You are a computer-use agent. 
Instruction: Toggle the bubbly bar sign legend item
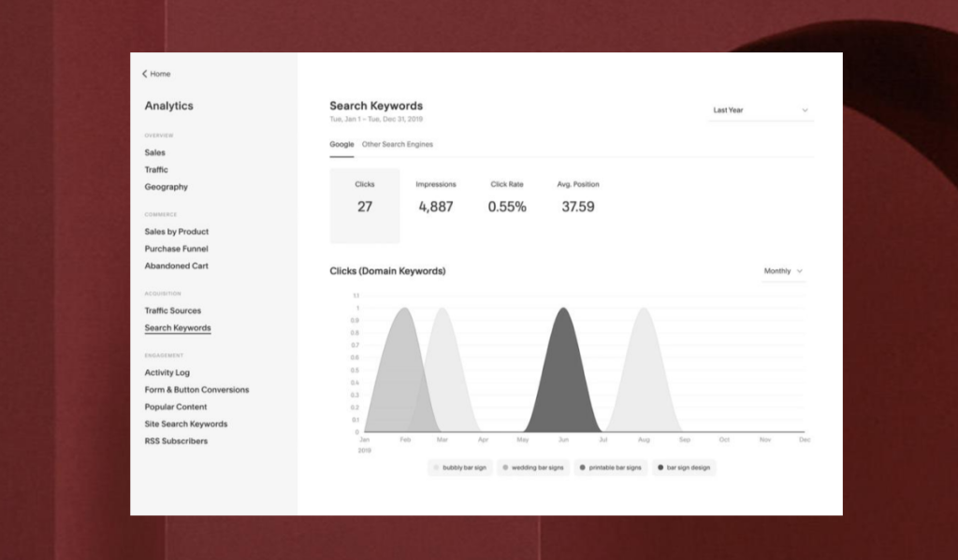pyautogui.click(x=460, y=467)
